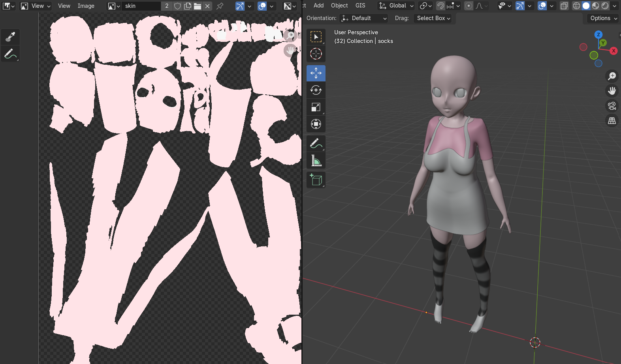Screen dimensions: 621x364
Task: Open the Image menu
Action: point(86,6)
